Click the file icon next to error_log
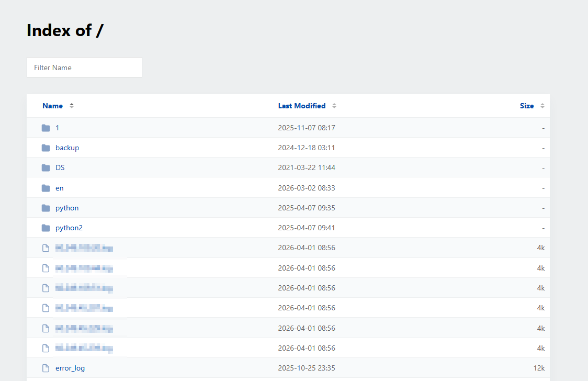 click(x=46, y=368)
